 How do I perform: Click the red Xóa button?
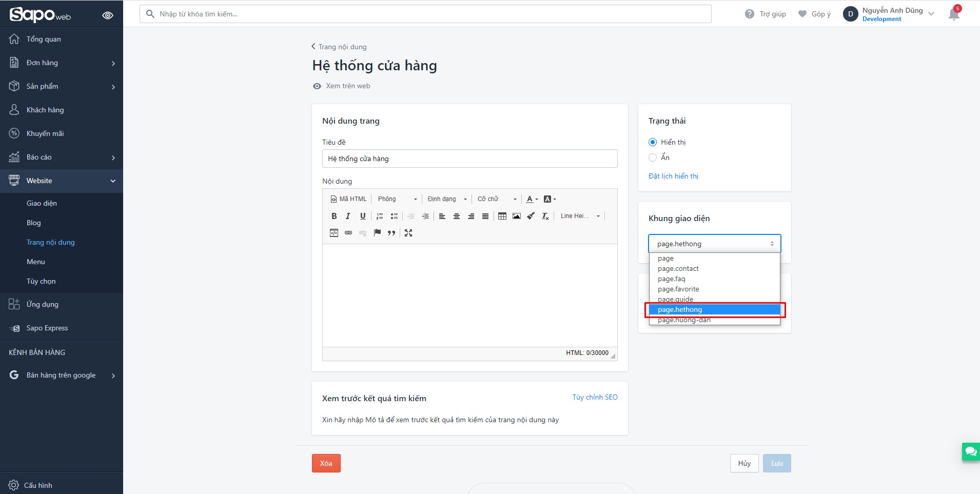tap(326, 463)
